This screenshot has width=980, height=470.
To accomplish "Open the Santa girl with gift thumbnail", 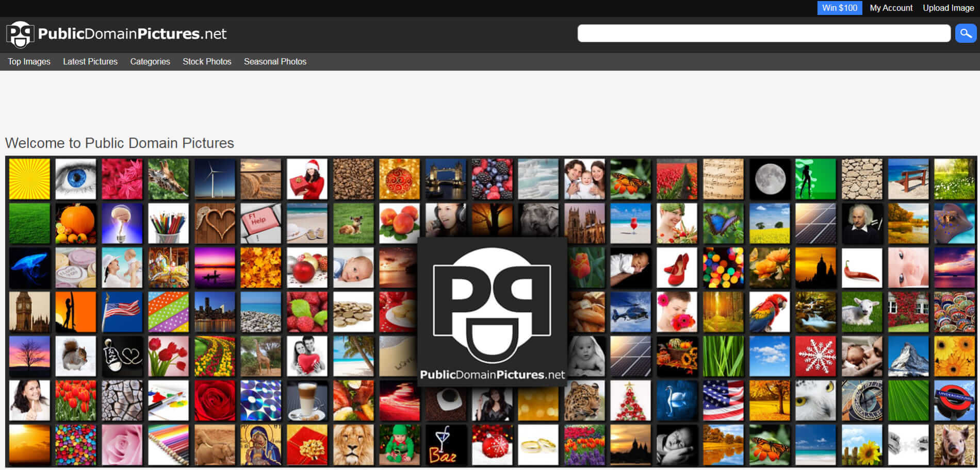I will tap(307, 179).
